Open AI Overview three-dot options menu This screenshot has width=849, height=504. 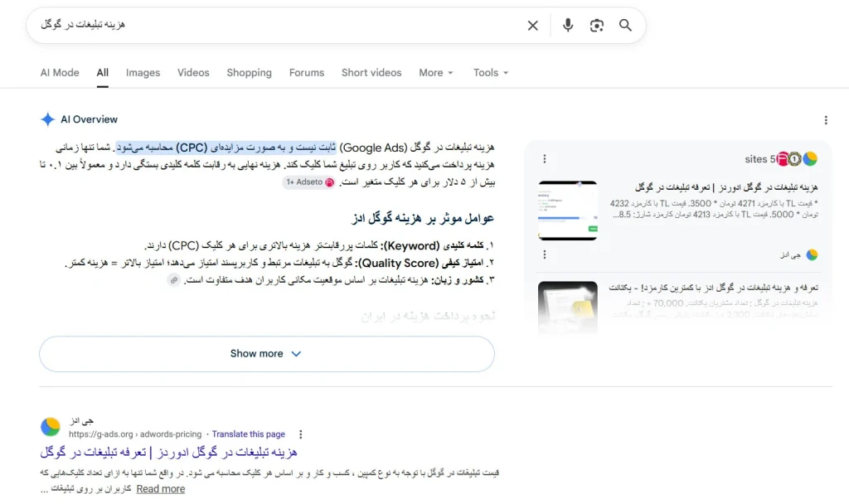[x=826, y=120]
